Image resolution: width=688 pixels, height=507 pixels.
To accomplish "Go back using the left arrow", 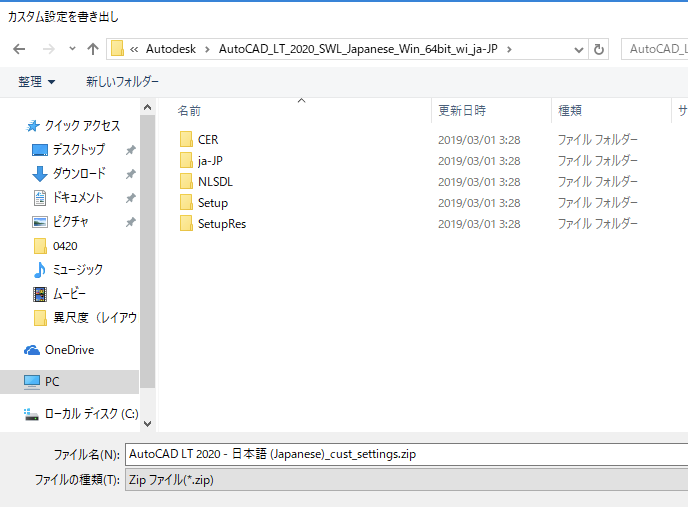I will coord(19,49).
